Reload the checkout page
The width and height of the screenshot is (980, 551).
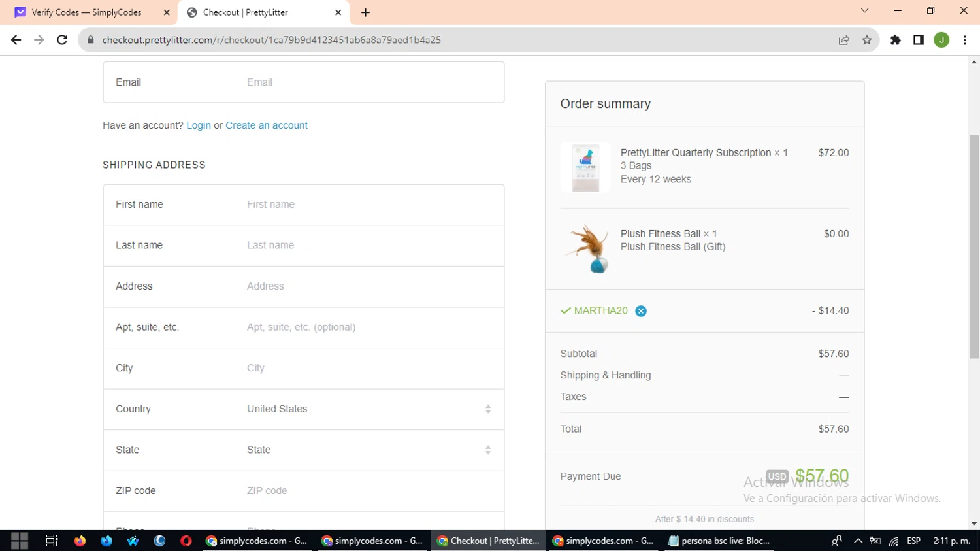click(x=62, y=40)
